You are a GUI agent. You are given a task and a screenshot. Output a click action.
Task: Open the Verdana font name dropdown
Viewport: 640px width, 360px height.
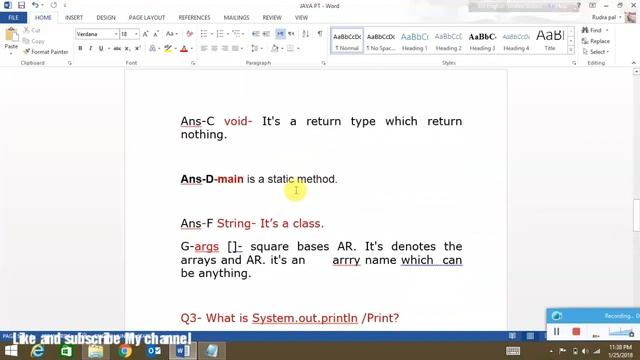click(x=116, y=34)
